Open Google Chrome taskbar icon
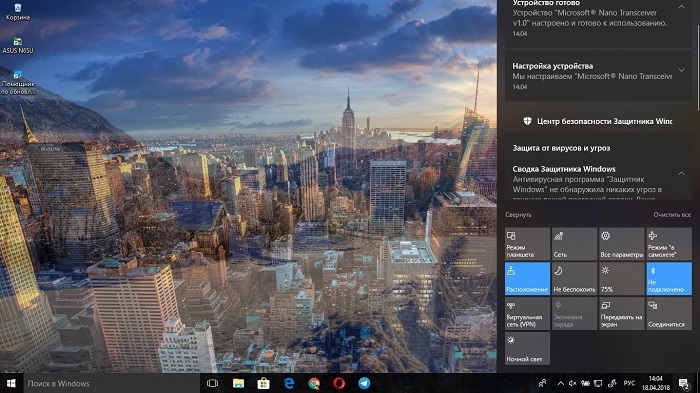The width and height of the screenshot is (700, 393). click(314, 383)
